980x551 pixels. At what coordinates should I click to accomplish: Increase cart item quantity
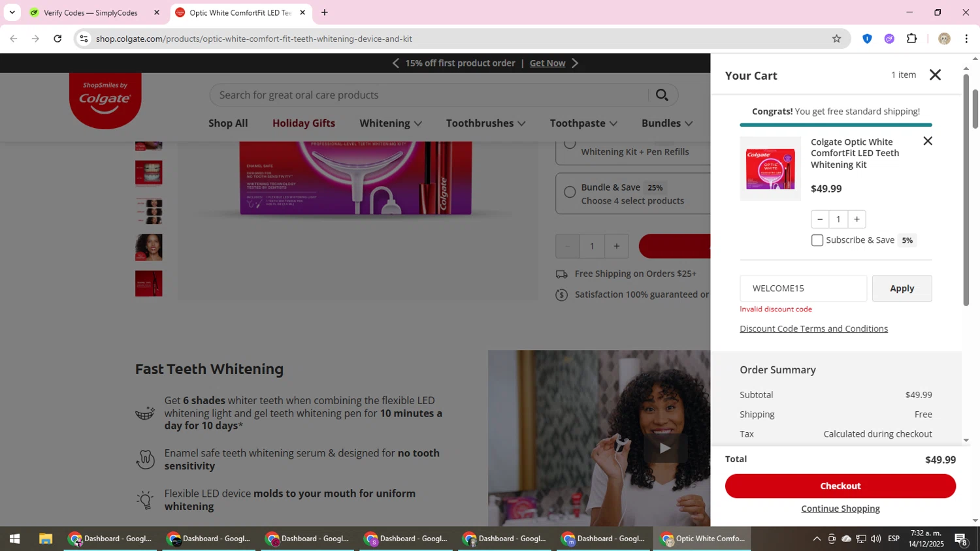857,219
